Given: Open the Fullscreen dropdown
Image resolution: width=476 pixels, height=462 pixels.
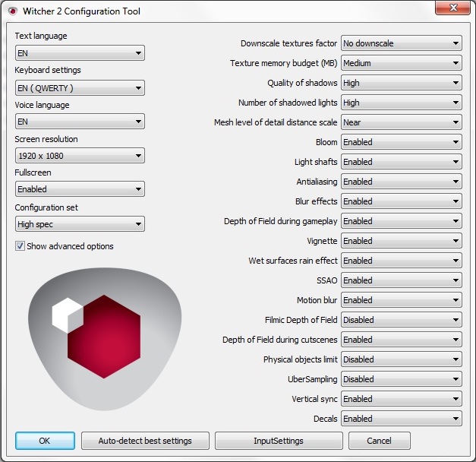Looking at the screenshot, I should [x=80, y=189].
